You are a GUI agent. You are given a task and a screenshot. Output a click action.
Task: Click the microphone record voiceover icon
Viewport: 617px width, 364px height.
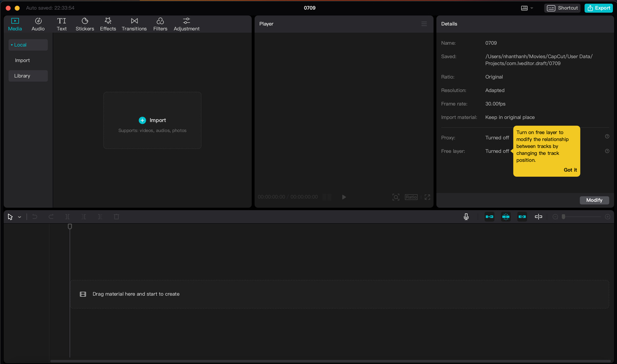[466, 217]
